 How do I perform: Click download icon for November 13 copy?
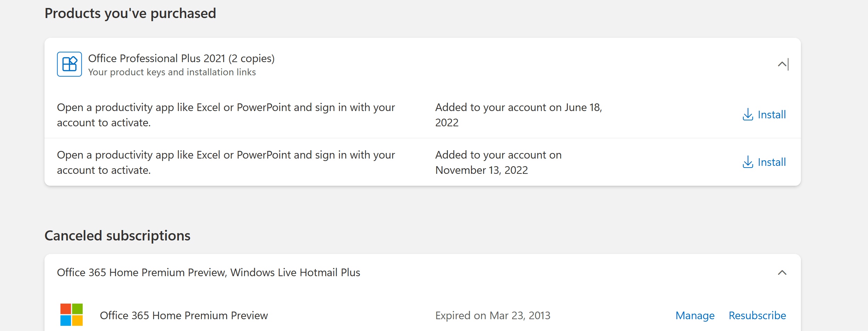[748, 162]
